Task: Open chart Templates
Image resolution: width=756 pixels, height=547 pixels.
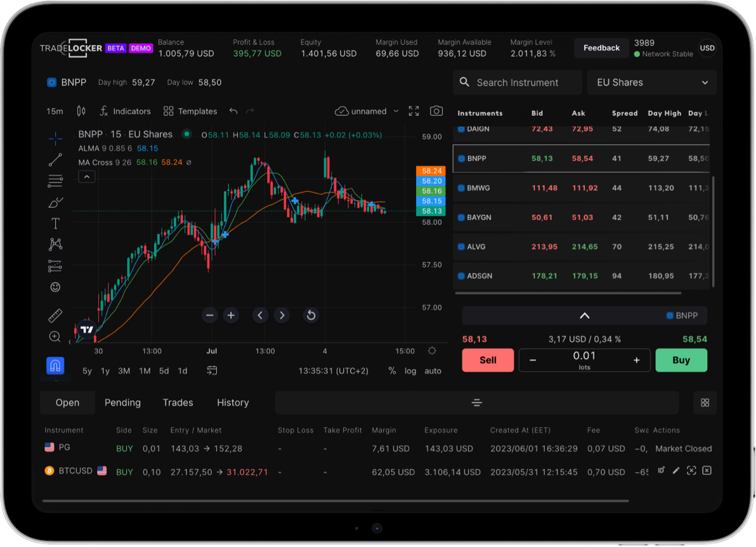Action: [190, 112]
